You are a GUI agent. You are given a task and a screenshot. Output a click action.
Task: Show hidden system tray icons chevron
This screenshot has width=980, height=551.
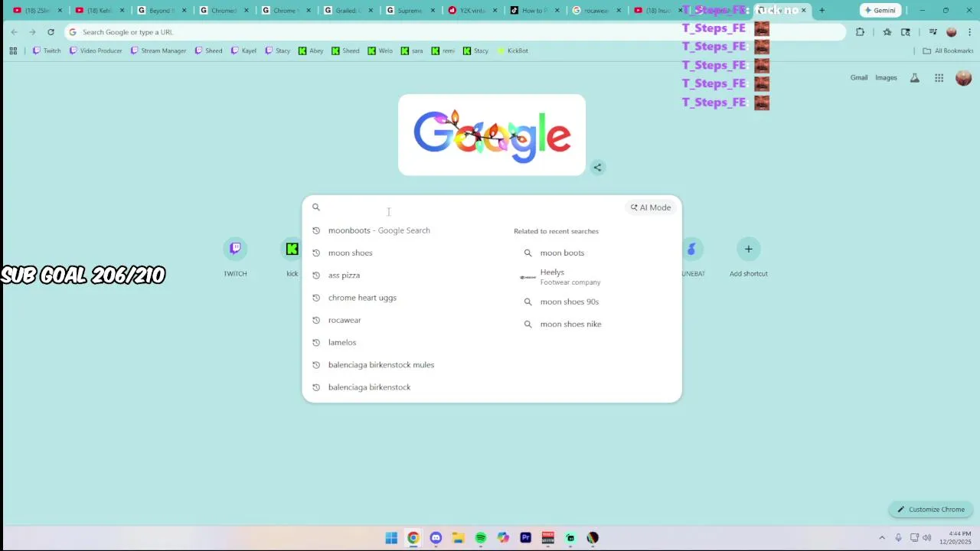[882, 538]
